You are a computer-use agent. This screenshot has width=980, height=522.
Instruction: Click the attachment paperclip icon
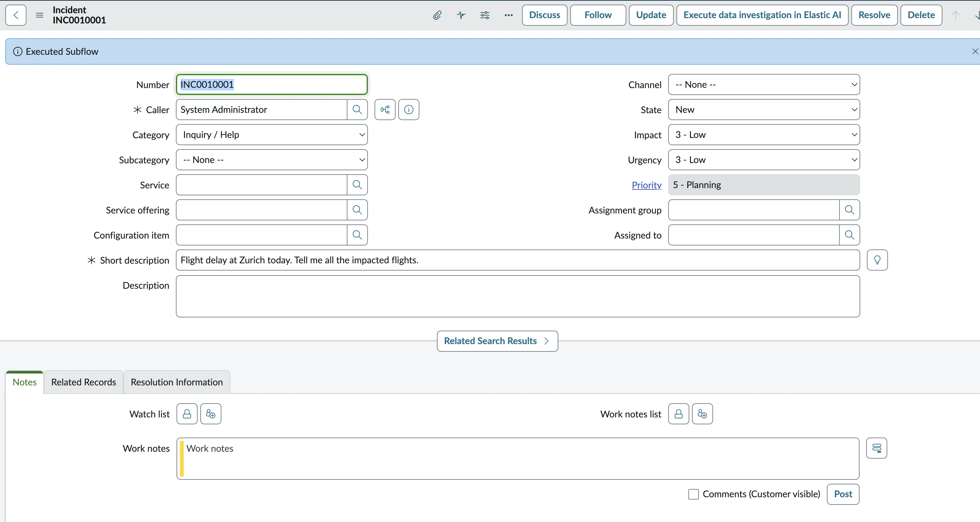[437, 15]
